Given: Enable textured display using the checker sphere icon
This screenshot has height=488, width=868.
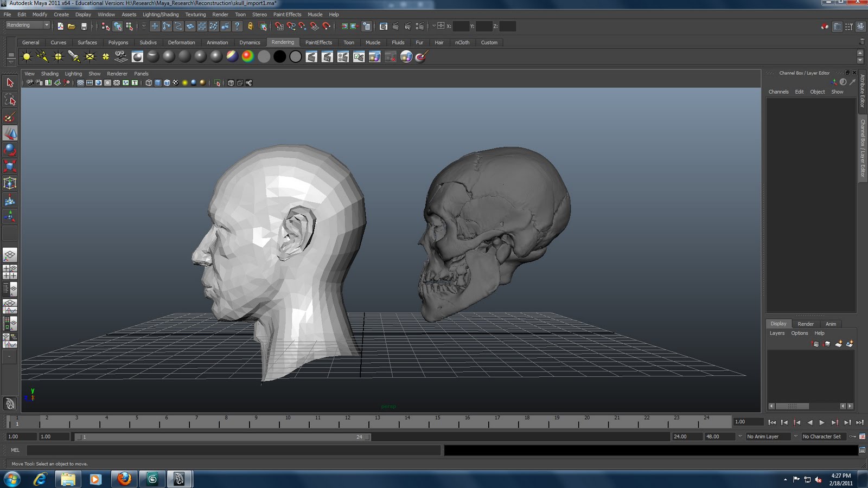Looking at the screenshot, I should pyautogui.click(x=175, y=83).
